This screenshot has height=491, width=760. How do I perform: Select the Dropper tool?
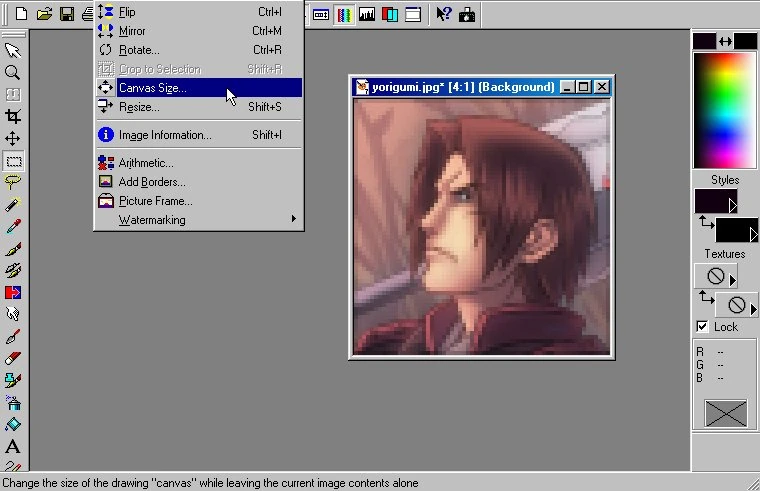click(13, 227)
